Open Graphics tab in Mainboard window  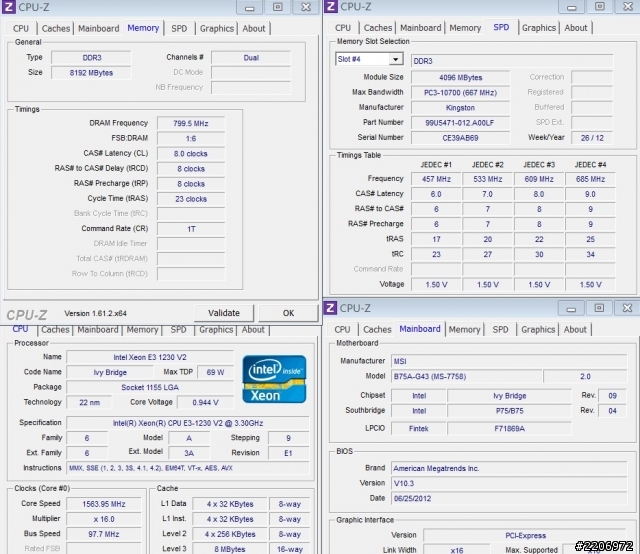pos(538,329)
